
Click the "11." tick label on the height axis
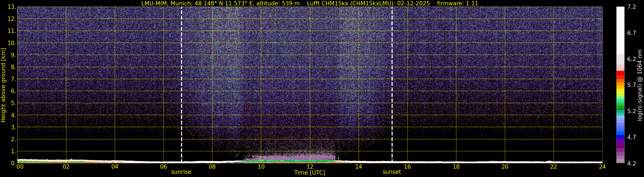click(12, 31)
